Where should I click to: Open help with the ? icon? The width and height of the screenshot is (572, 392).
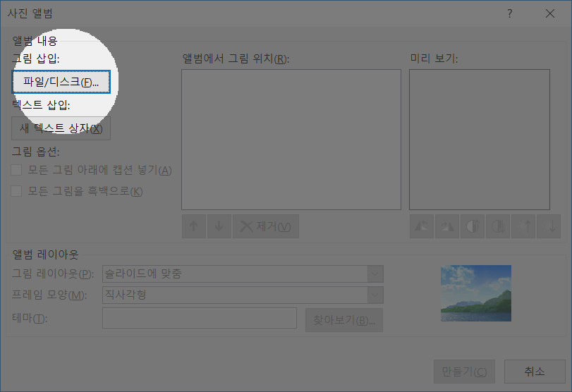(x=510, y=14)
